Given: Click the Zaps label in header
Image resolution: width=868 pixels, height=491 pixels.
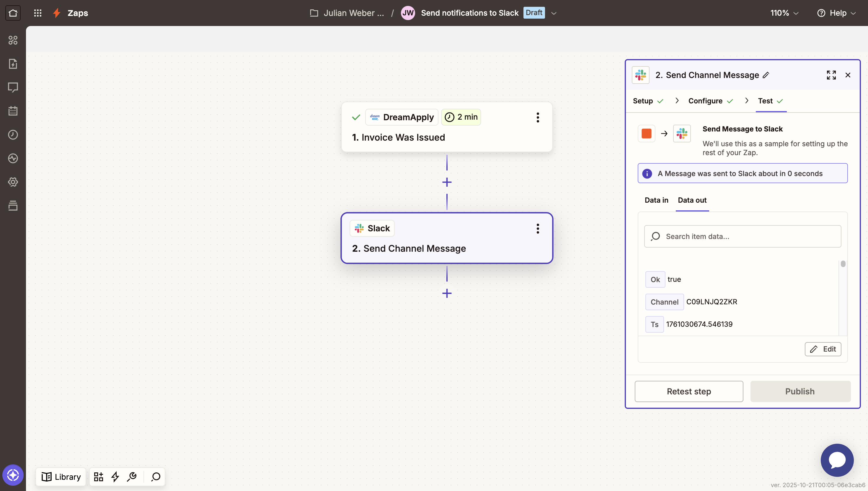Looking at the screenshot, I should click(78, 13).
